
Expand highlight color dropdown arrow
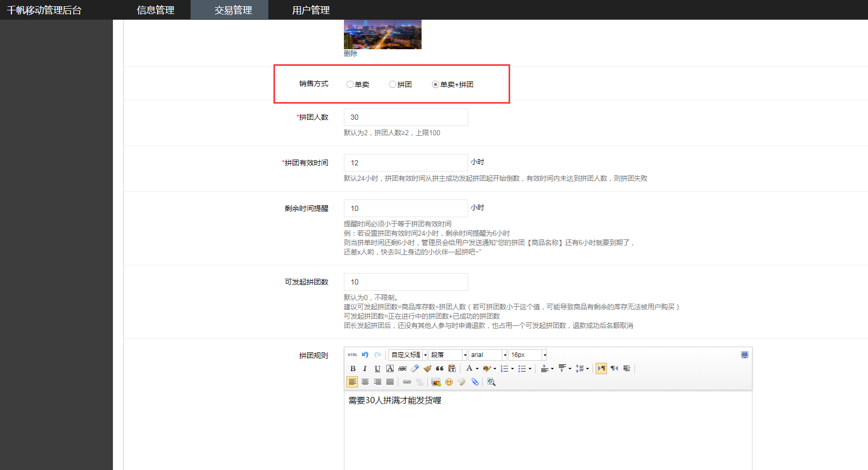495,369
